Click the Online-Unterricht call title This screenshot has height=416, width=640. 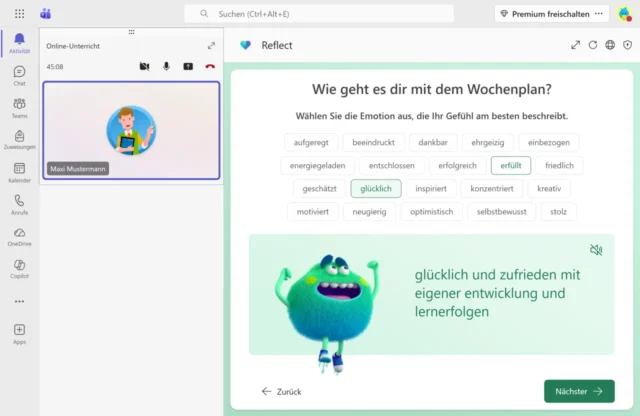[x=73, y=46]
